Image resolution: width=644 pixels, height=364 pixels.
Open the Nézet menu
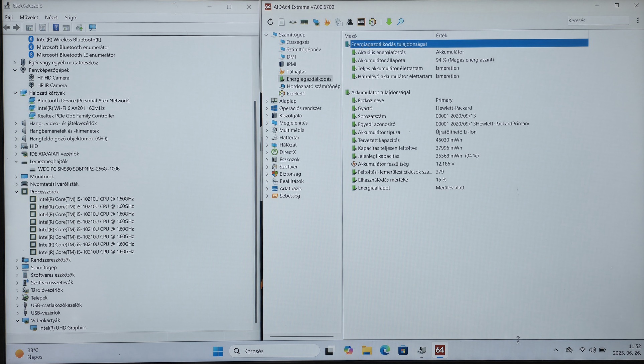[51, 17]
